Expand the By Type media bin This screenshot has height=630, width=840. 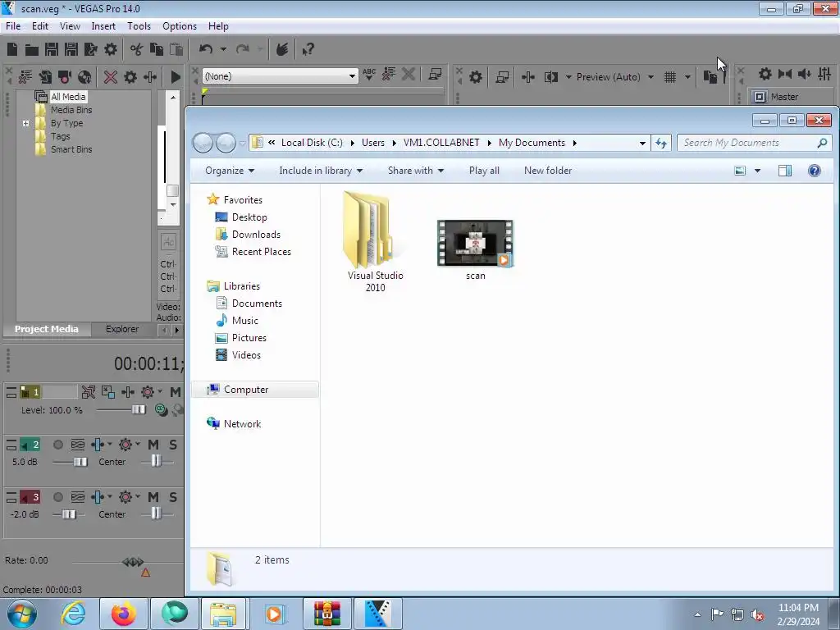click(25, 123)
